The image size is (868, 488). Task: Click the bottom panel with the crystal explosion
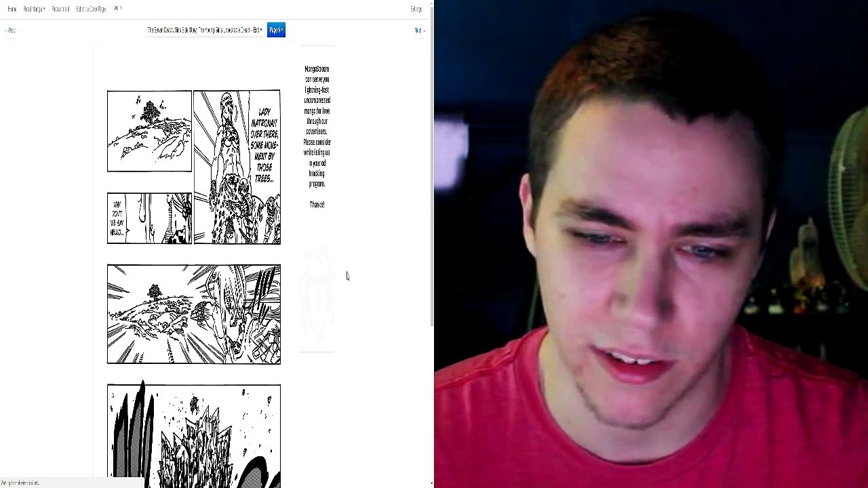[x=193, y=436]
